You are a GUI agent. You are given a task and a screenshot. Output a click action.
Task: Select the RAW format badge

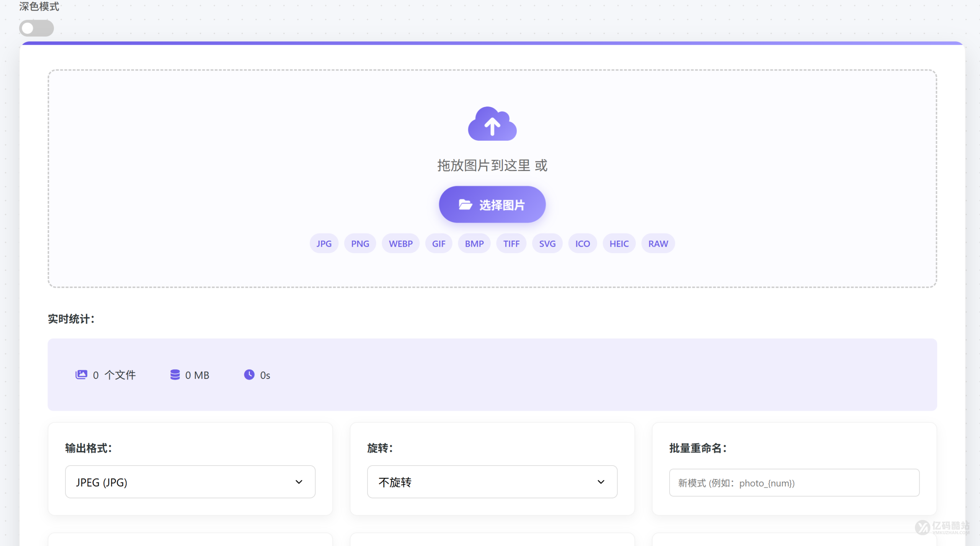tap(658, 243)
